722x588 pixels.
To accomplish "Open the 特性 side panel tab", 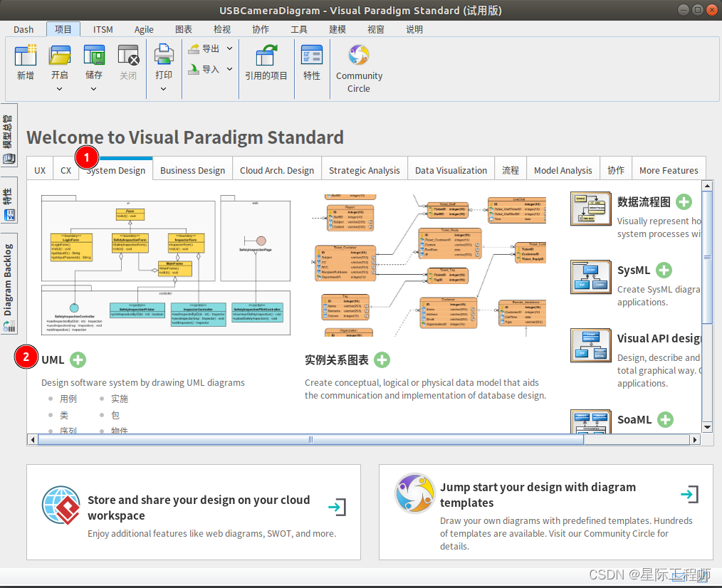I will pos(9,200).
